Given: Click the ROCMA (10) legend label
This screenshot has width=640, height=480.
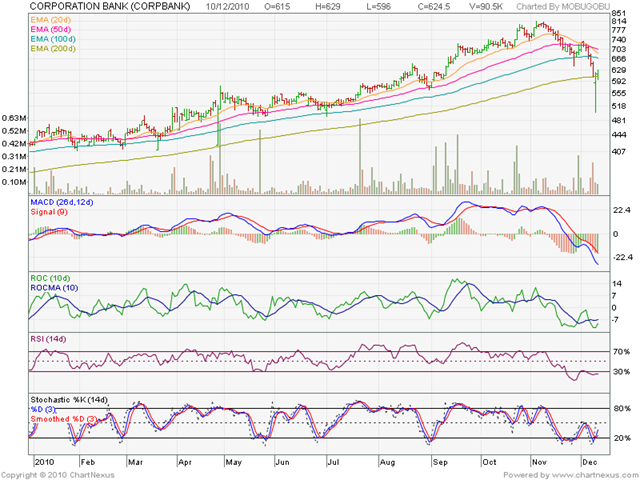Looking at the screenshot, I should (x=54, y=288).
